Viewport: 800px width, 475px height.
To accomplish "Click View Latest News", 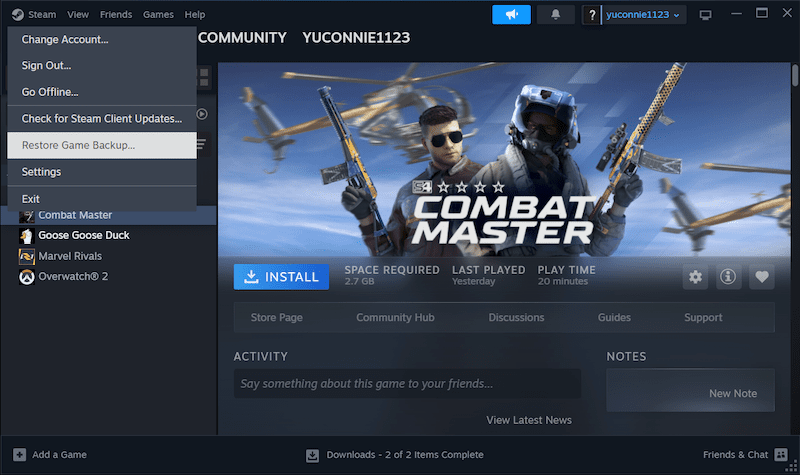I will (x=529, y=420).
